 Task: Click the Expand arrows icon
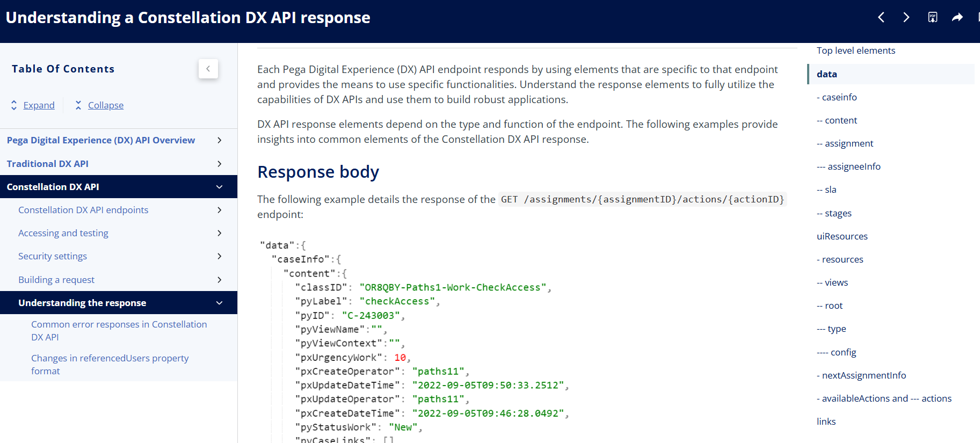14,105
